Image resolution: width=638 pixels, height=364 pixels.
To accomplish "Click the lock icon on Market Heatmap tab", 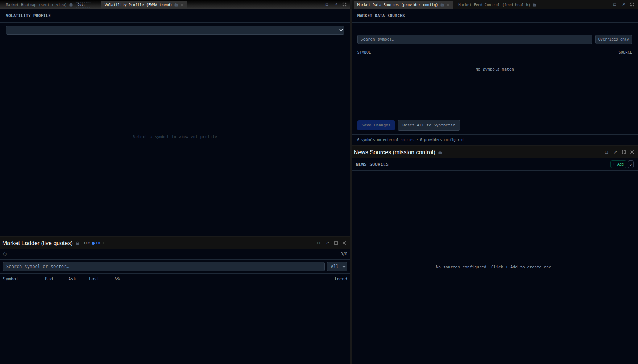I will click(71, 5).
